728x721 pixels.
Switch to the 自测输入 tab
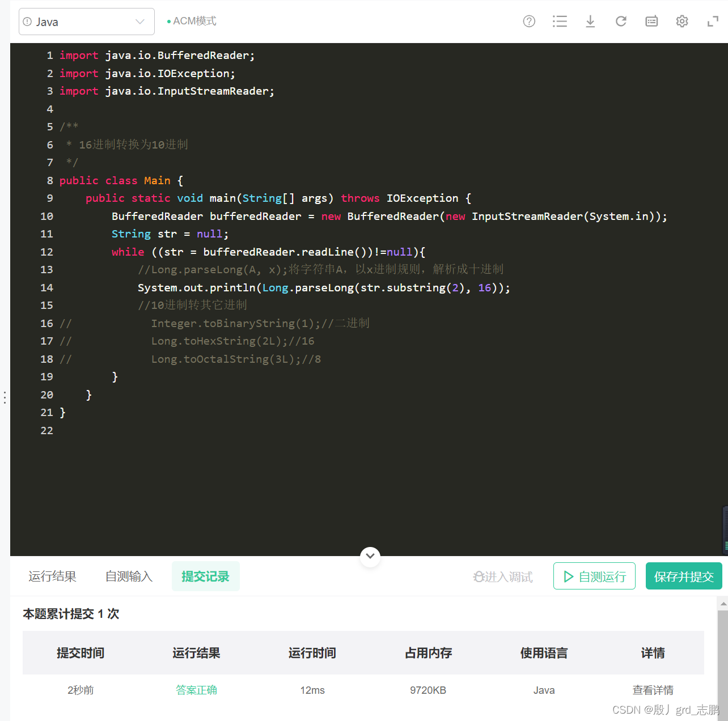click(x=129, y=576)
